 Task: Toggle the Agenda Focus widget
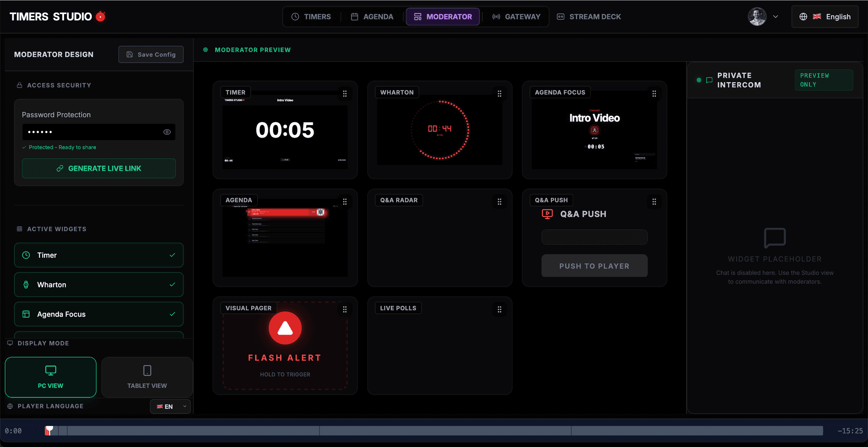(172, 314)
